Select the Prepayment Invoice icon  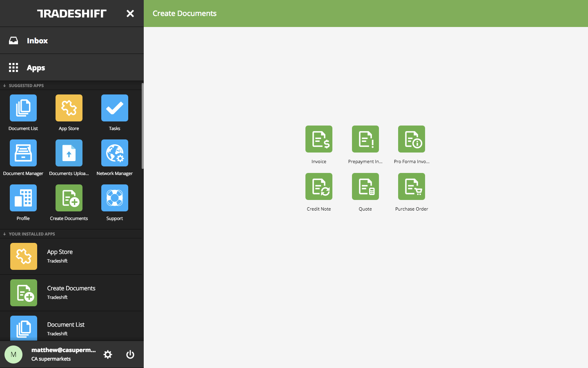point(365,139)
